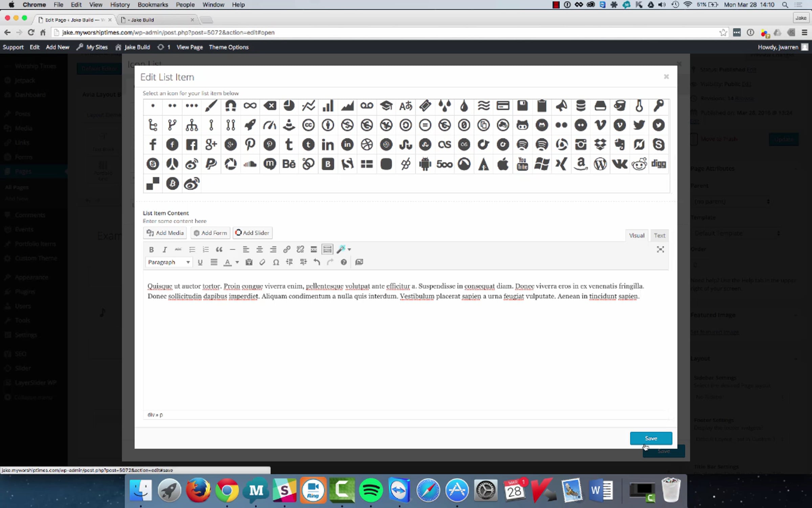This screenshot has height=508, width=812.
Task: Switch to the Text editor tab
Action: pos(659,235)
